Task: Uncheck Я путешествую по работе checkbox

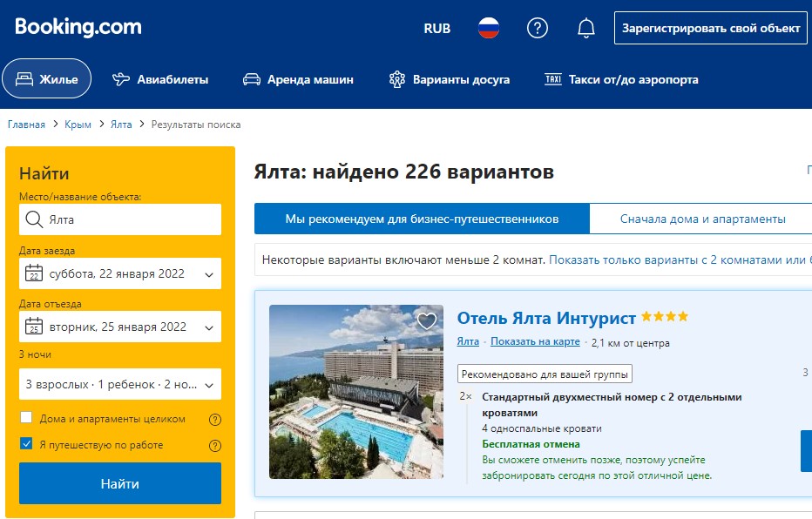Action: (26, 444)
